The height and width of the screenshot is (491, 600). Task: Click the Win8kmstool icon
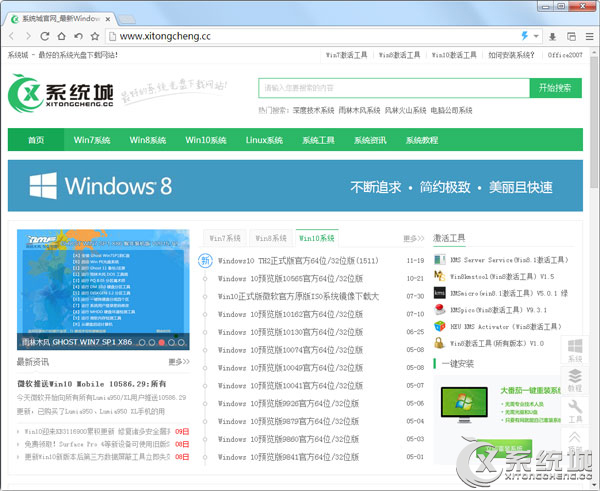[x=440, y=276]
